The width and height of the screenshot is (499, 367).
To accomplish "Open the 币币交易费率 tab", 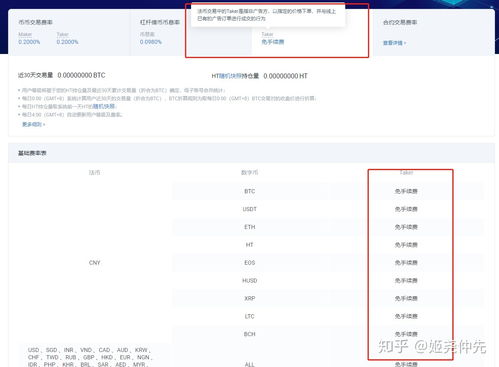I will (35, 22).
